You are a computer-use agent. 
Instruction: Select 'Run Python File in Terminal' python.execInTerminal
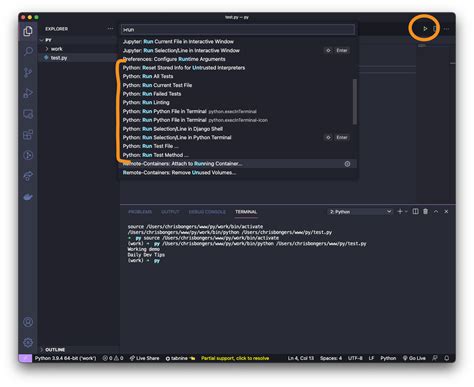click(x=239, y=111)
